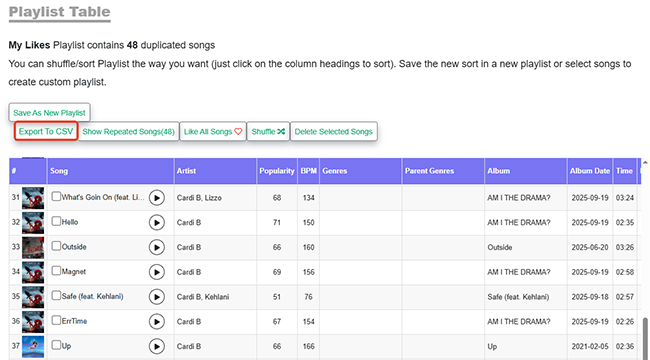Click the Playlist Table heading

[x=60, y=12]
